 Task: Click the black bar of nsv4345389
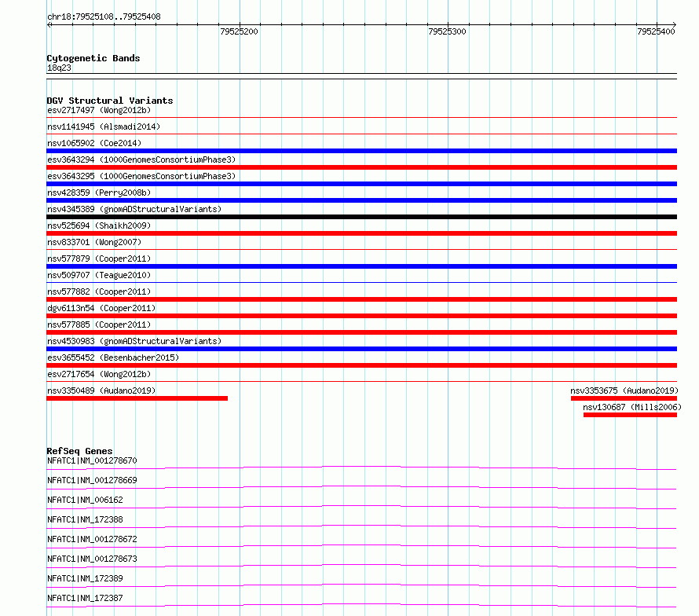coord(361,217)
